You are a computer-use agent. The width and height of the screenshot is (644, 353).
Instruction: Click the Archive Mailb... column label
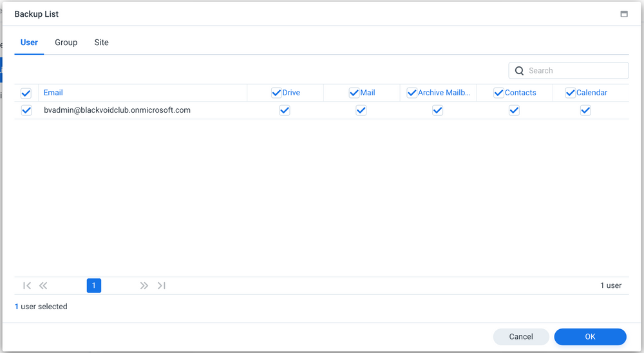[444, 93]
